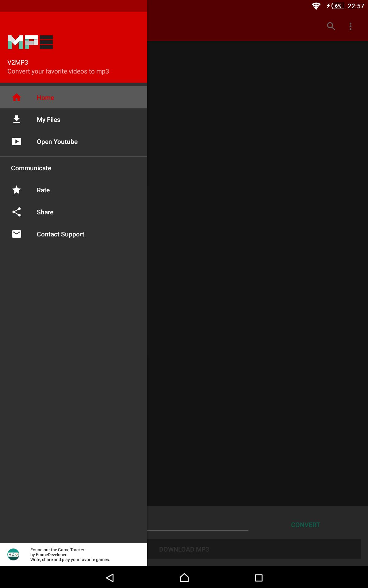Image resolution: width=368 pixels, height=588 pixels.
Task: Select Rate in Communicate section
Action: point(74,190)
